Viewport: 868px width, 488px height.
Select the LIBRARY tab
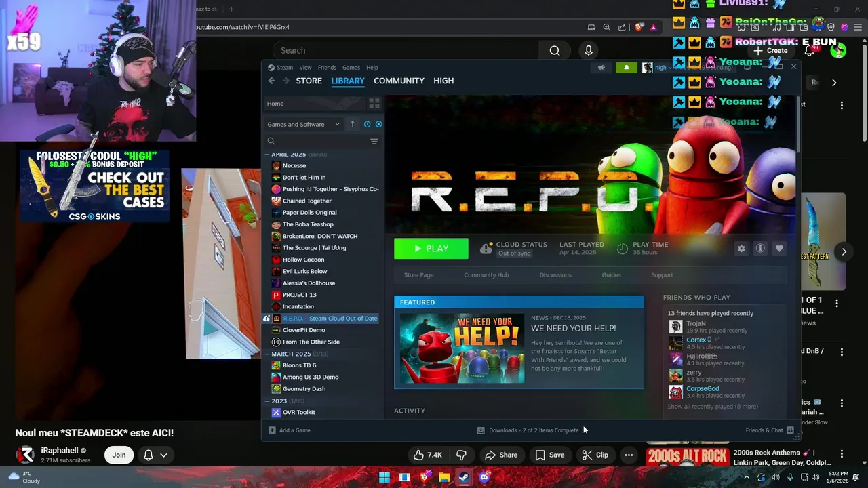click(x=348, y=81)
